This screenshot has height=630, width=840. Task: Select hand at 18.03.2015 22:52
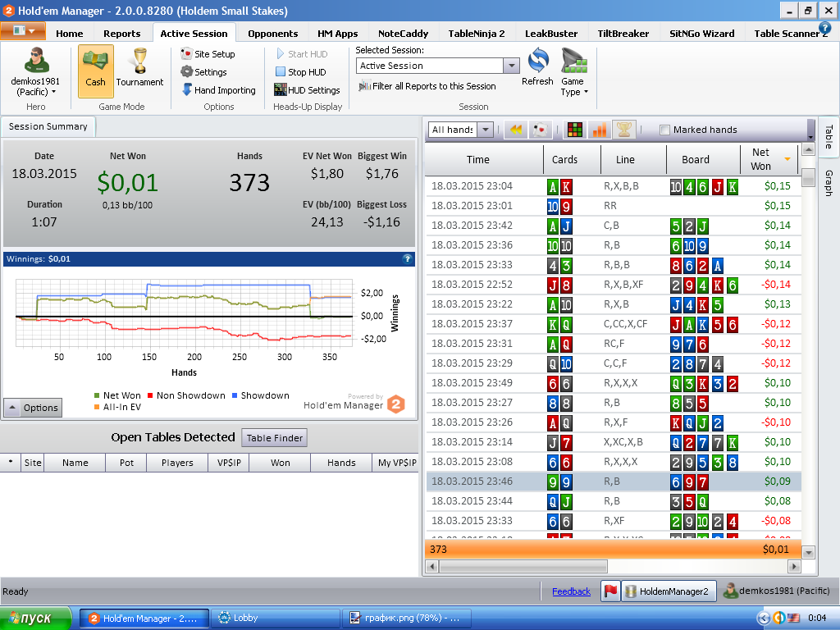(x=614, y=285)
